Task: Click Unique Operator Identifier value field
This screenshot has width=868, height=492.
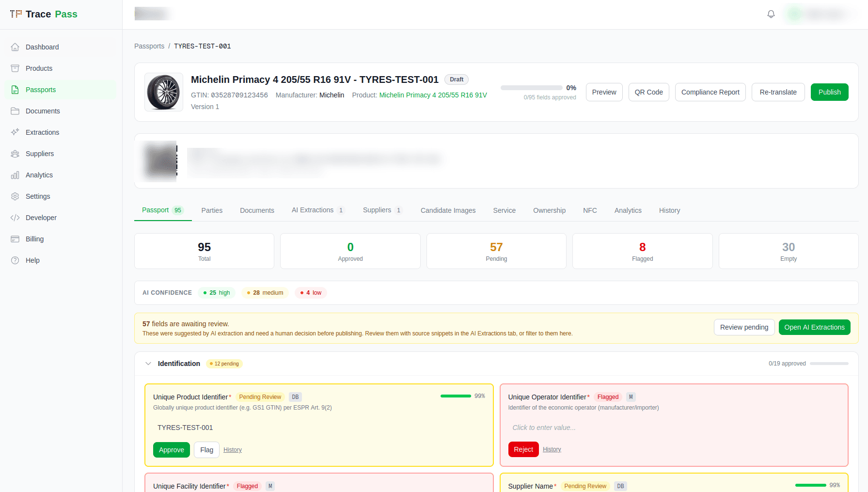Action: [x=674, y=428]
